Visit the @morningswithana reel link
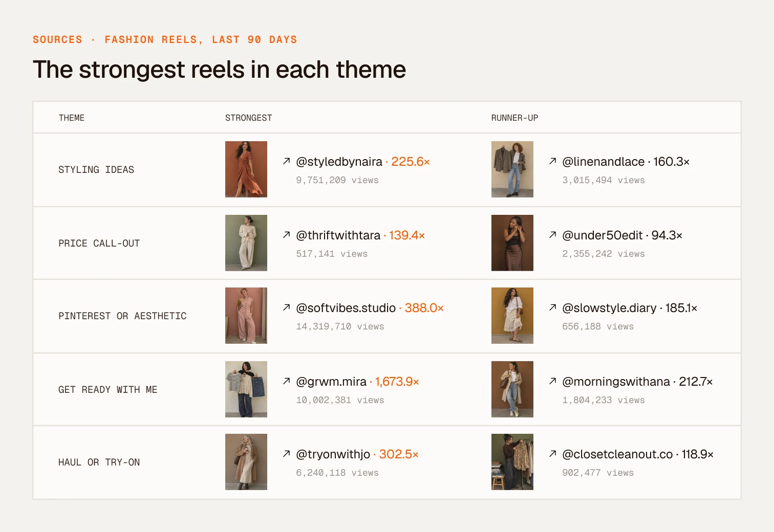The height and width of the screenshot is (532, 774). [x=616, y=382]
